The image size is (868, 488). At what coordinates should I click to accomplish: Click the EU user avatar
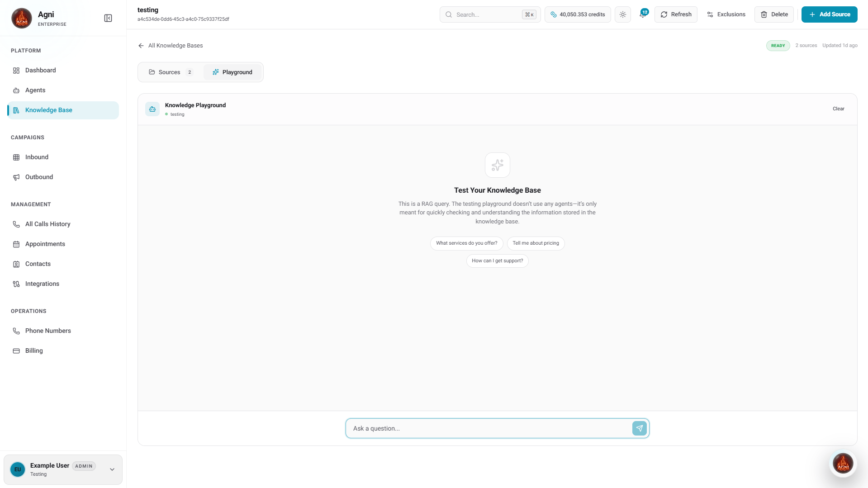point(18,469)
